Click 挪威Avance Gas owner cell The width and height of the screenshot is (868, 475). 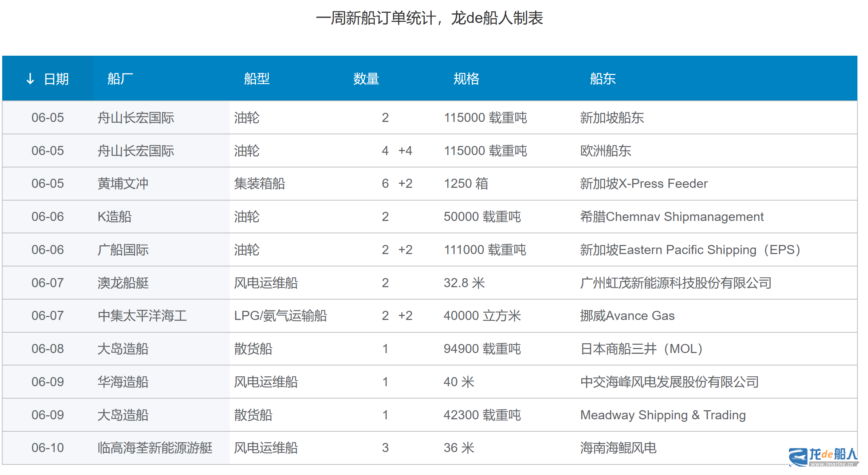click(x=627, y=316)
